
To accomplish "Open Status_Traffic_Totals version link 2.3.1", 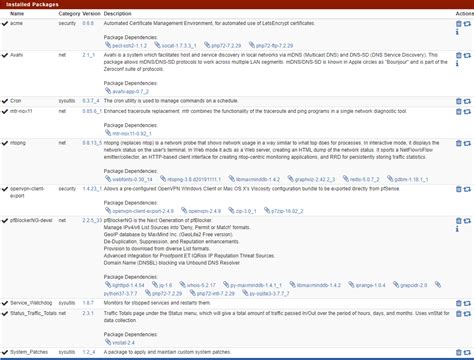I will (88, 313).
